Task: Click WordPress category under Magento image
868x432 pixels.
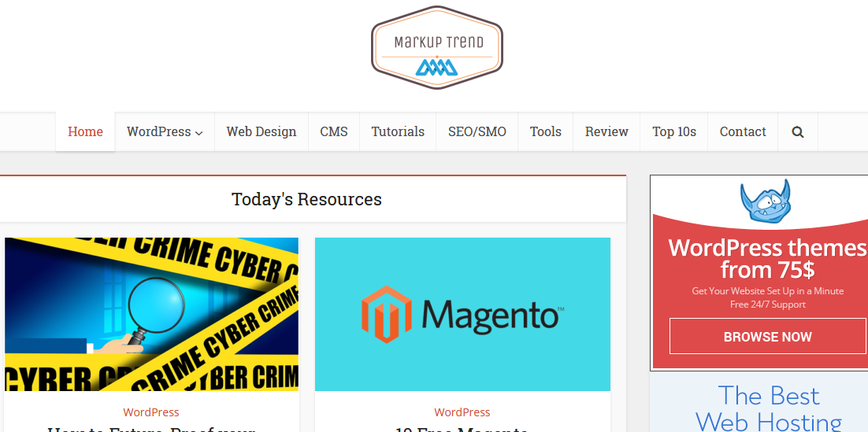Action: click(x=462, y=412)
